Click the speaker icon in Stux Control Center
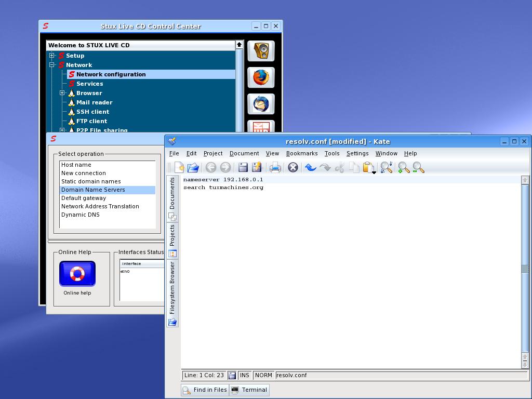 [261, 51]
